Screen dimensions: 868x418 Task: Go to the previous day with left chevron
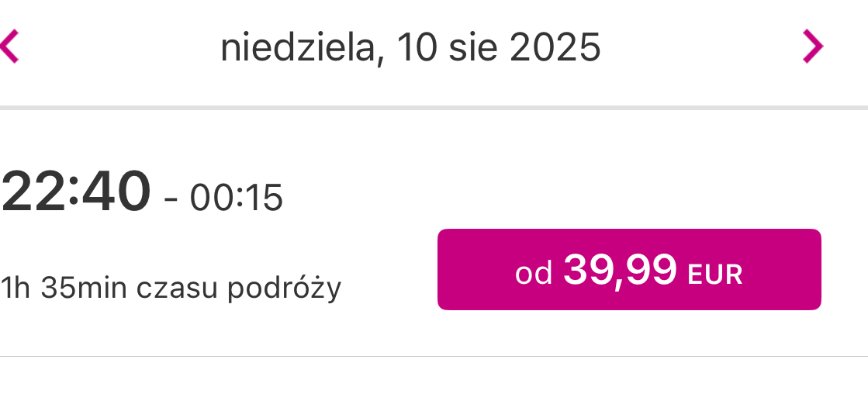coord(9,47)
